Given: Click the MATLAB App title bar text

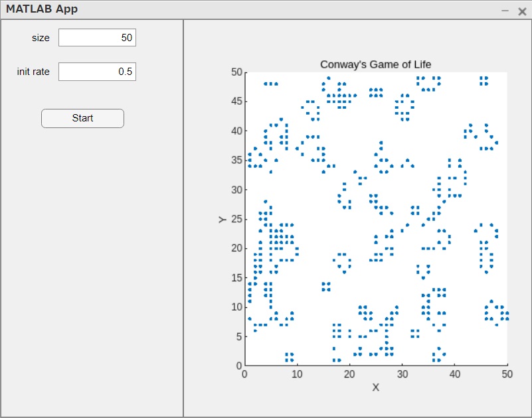Looking at the screenshot, I should click(x=44, y=9).
